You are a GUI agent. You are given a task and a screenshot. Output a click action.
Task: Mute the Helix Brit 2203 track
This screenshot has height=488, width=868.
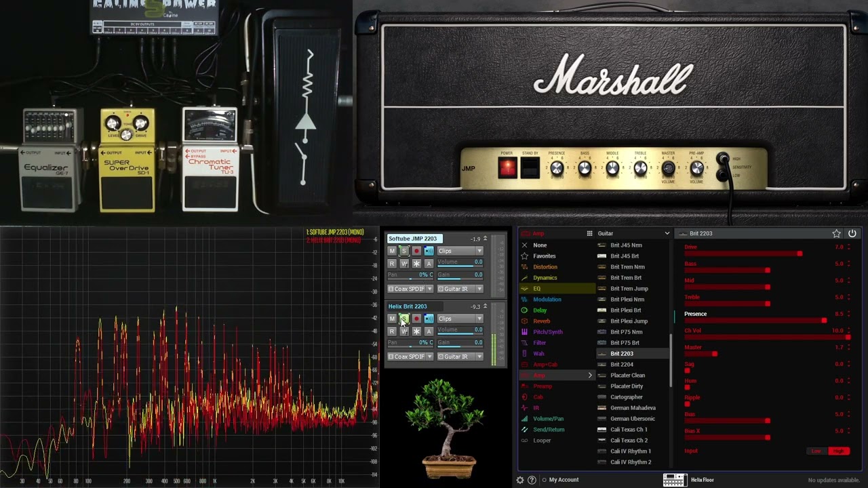click(x=392, y=319)
